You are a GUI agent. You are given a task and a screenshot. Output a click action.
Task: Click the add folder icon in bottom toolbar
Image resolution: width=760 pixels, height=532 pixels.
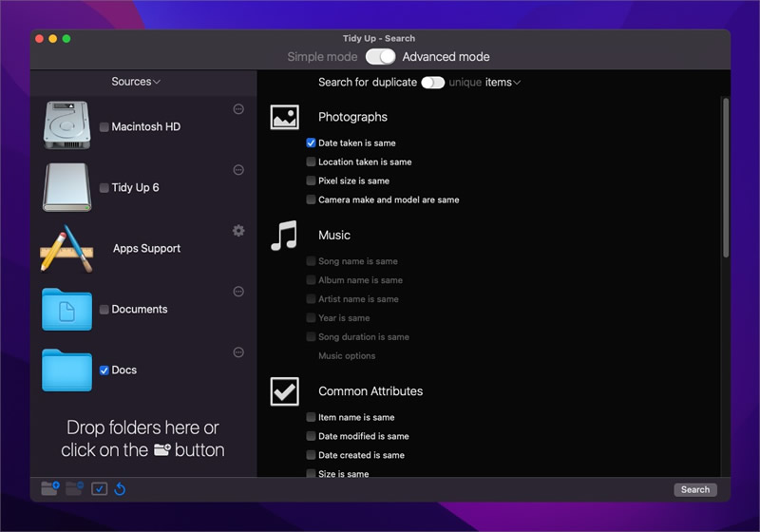click(50, 488)
